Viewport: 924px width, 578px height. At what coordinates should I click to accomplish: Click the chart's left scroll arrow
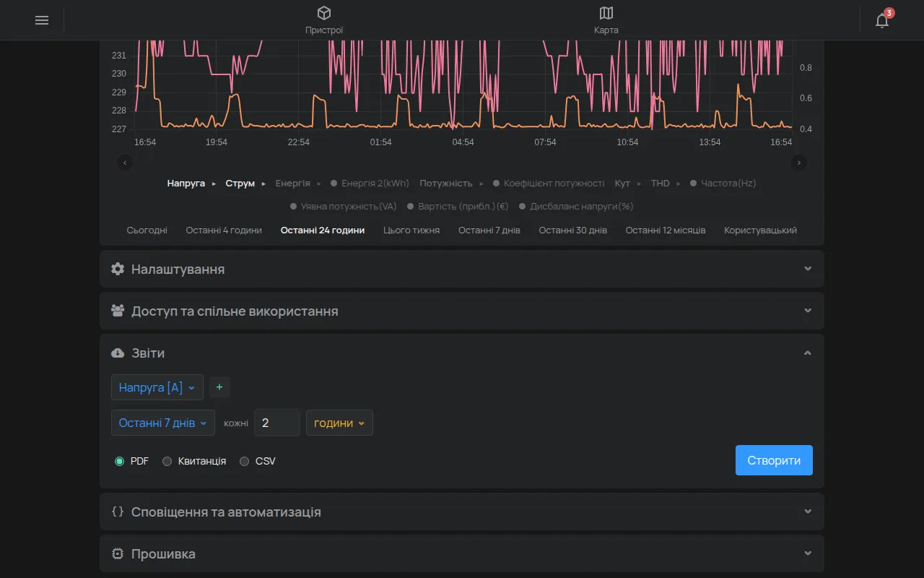[x=126, y=163]
